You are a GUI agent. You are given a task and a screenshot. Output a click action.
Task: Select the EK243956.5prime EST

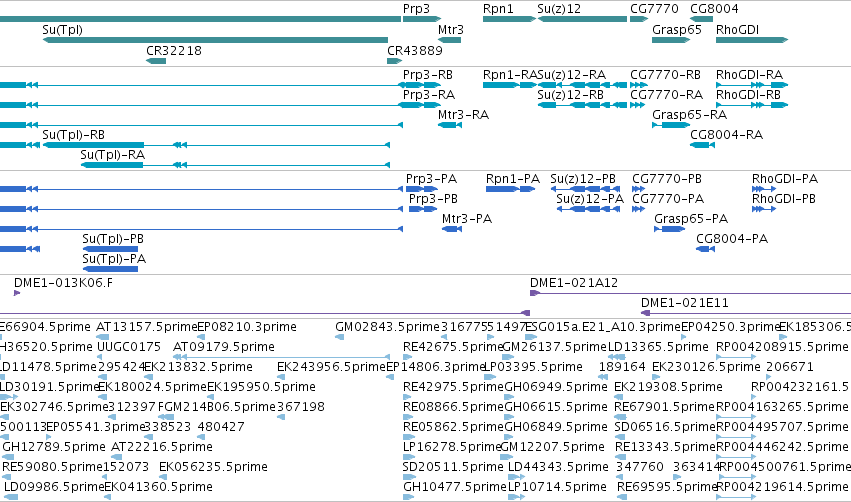point(282,377)
